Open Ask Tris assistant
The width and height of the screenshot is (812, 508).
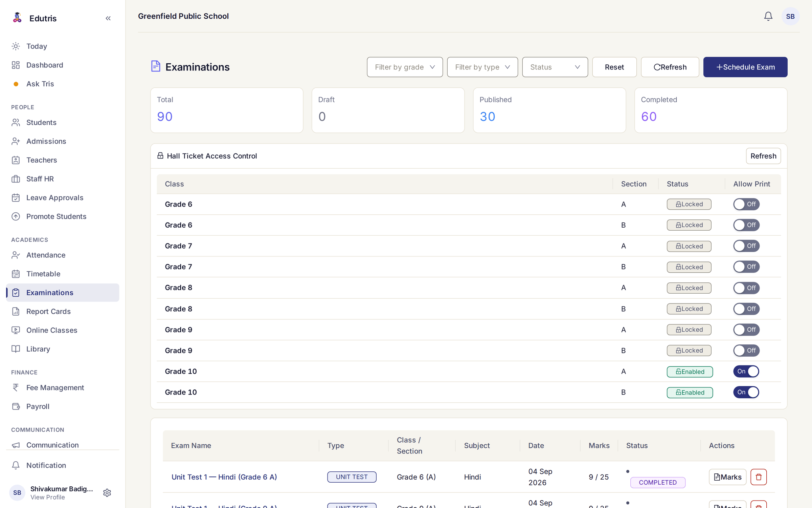[x=63, y=84]
